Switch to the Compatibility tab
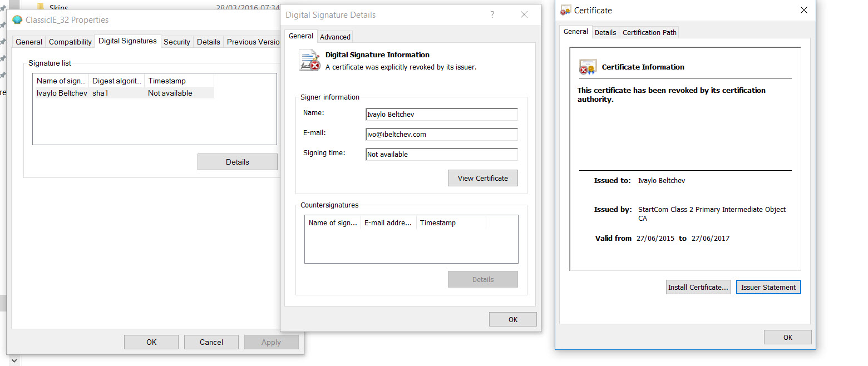Image resolution: width=868 pixels, height=366 pixels. (x=70, y=42)
